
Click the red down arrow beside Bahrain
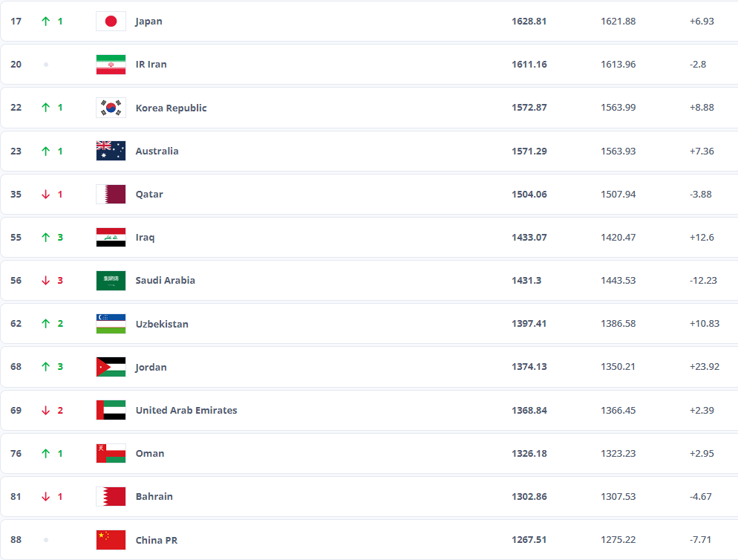[x=45, y=496]
